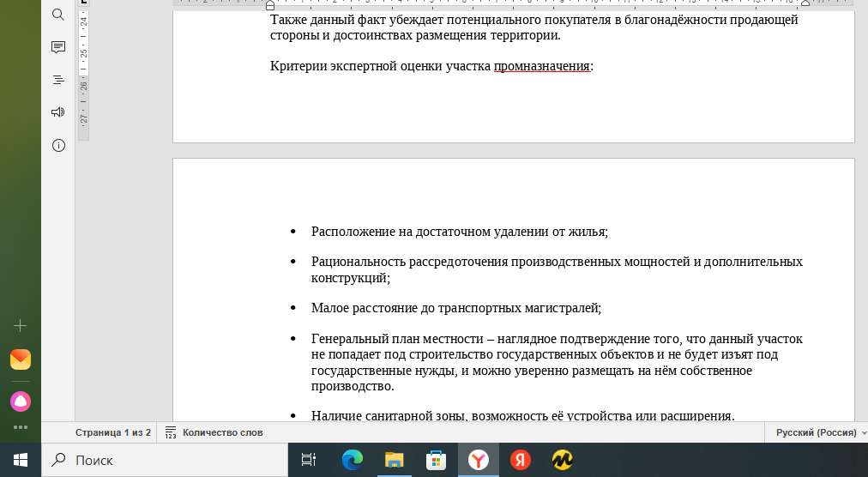
Task: Click the underlined word промназначения
Action: tap(542, 66)
